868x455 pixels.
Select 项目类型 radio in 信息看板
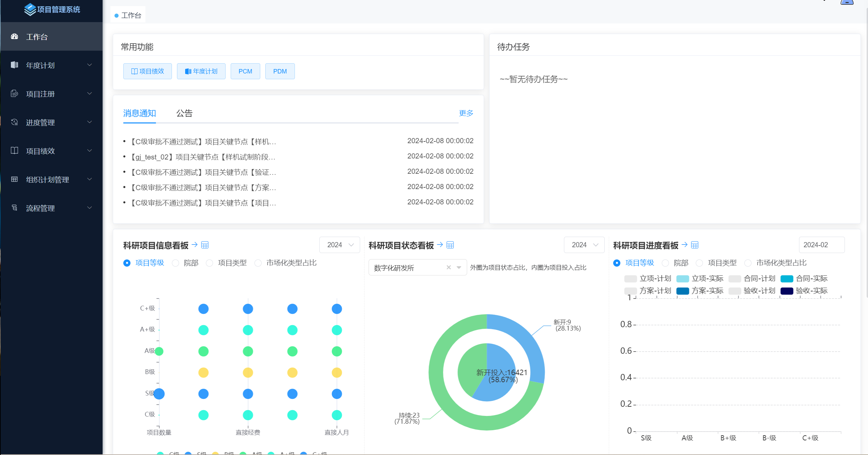210,263
